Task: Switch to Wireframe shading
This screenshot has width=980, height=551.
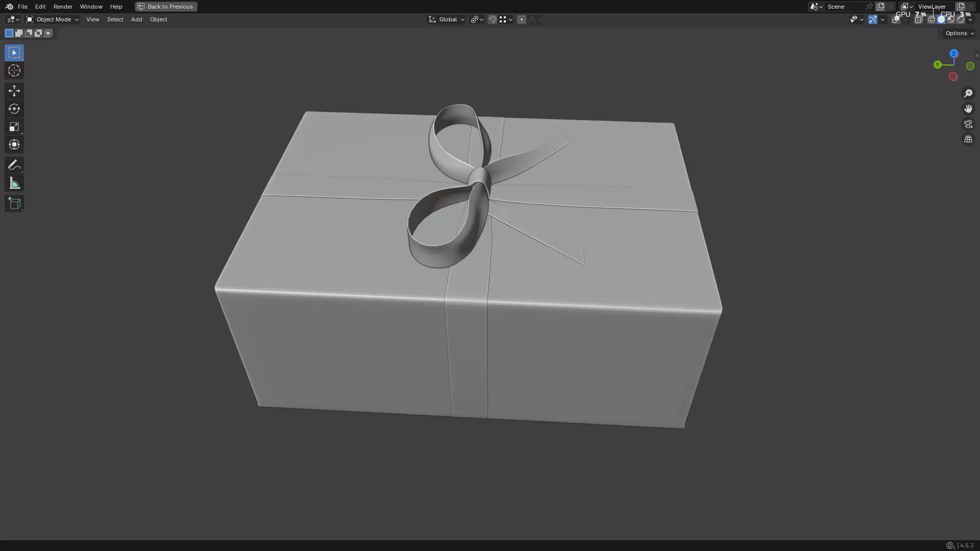Action: click(932, 19)
